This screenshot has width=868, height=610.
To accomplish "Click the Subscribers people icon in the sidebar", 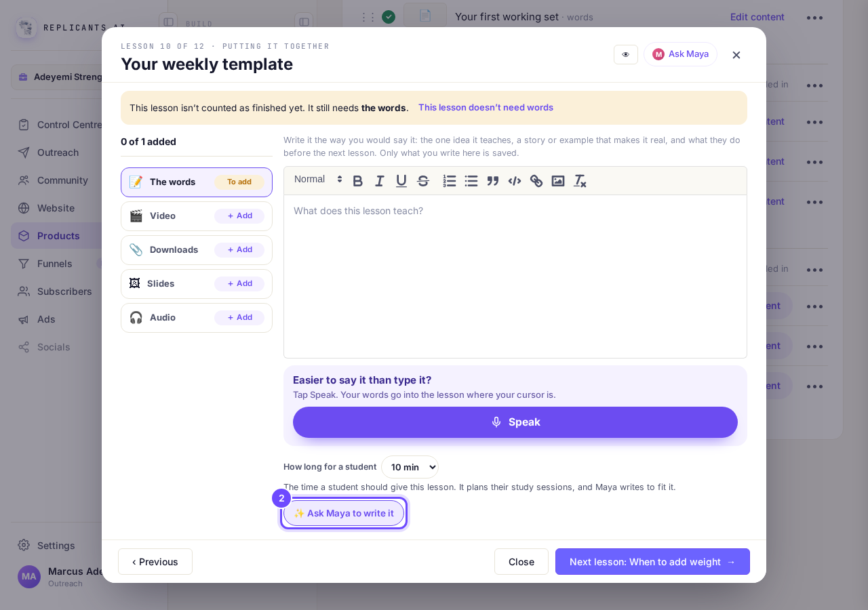I will 24,291.
